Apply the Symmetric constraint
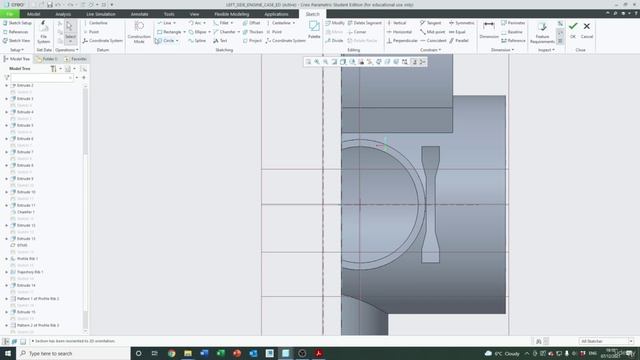The image size is (640, 360). click(462, 23)
